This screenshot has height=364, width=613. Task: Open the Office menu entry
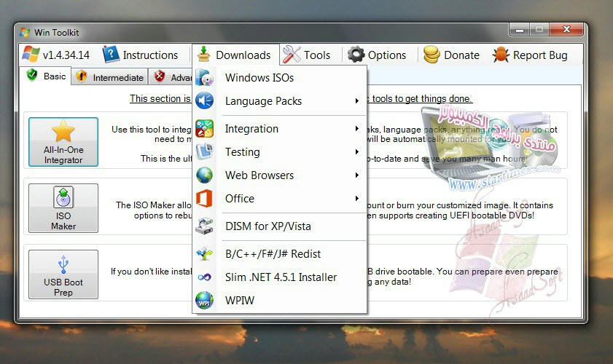(x=279, y=199)
